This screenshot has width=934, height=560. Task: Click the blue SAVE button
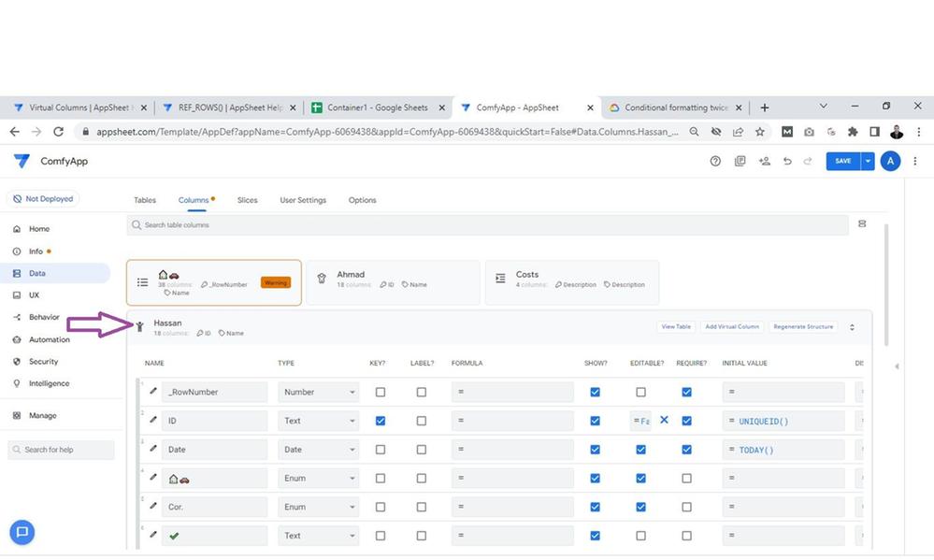(x=843, y=161)
